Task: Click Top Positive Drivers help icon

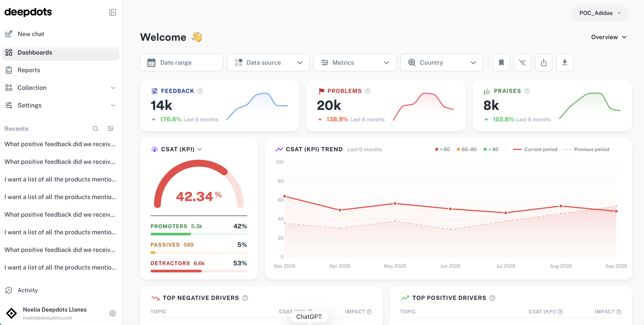Action: [492, 298]
